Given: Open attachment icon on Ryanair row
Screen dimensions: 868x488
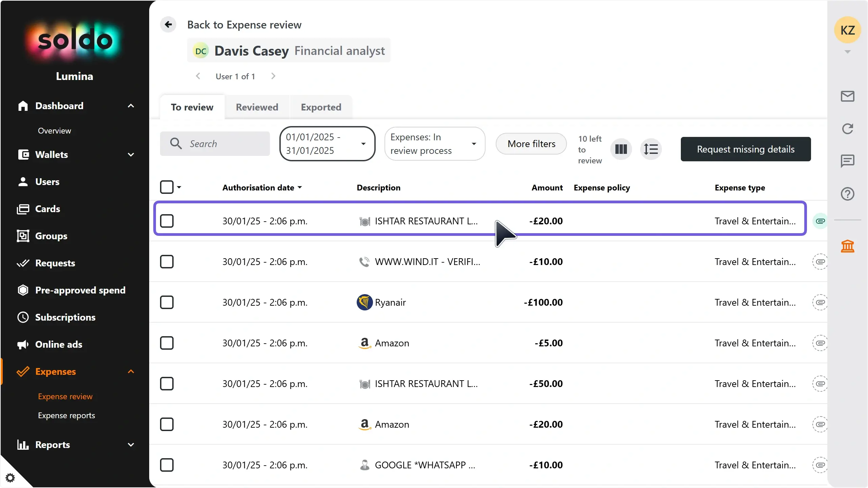Looking at the screenshot, I should coord(820,302).
